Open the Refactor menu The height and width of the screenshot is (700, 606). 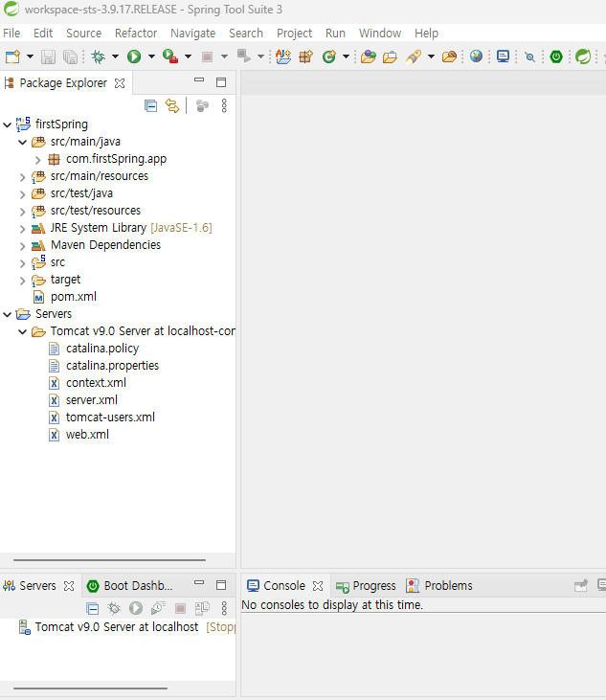(x=136, y=33)
